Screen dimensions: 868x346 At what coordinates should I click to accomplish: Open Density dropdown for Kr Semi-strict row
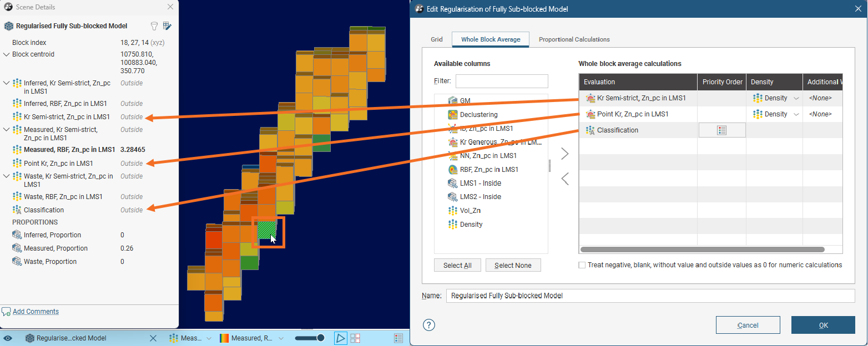pyautogui.click(x=797, y=98)
